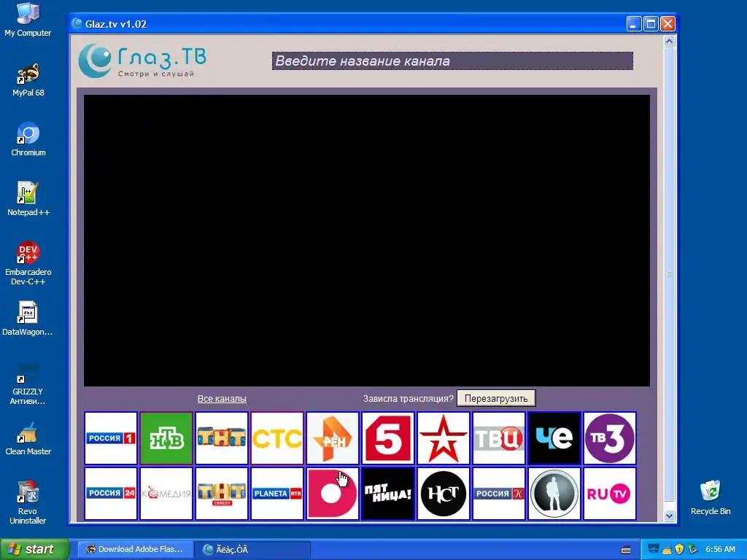Screen dimensions: 747x560
Task: Select the Россия К channel
Action: [498, 494]
